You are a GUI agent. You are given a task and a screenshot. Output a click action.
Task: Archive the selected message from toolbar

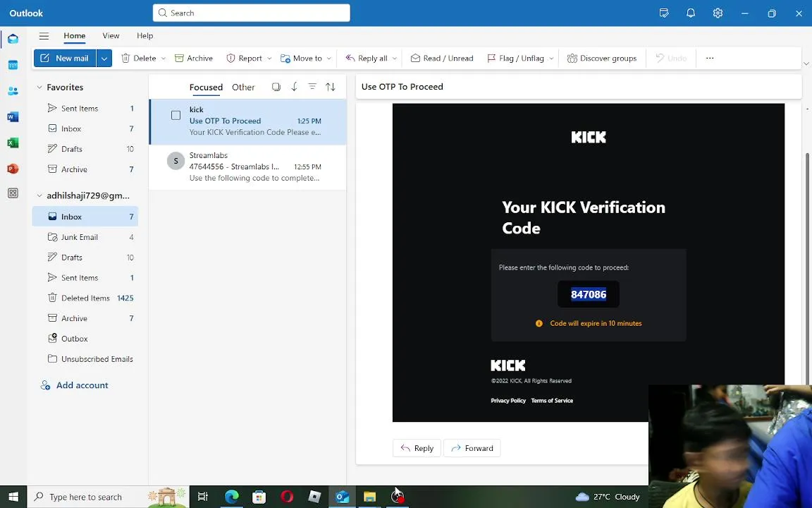click(x=194, y=58)
